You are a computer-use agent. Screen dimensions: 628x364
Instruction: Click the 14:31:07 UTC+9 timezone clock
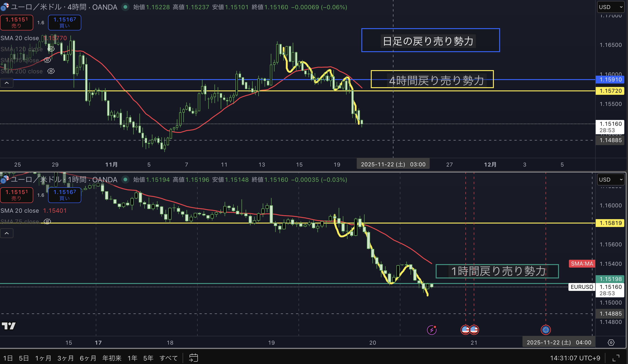click(x=575, y=358)
